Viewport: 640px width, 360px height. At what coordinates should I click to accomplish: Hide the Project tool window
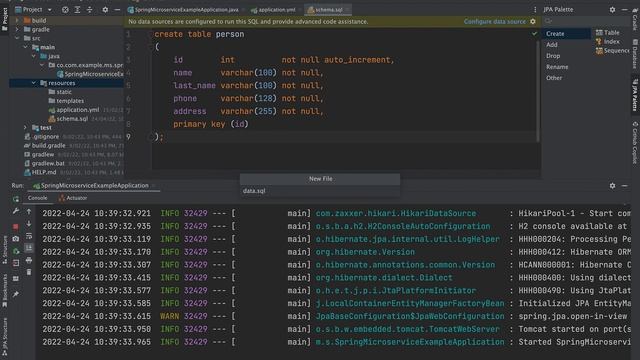[x=117, y=9]
